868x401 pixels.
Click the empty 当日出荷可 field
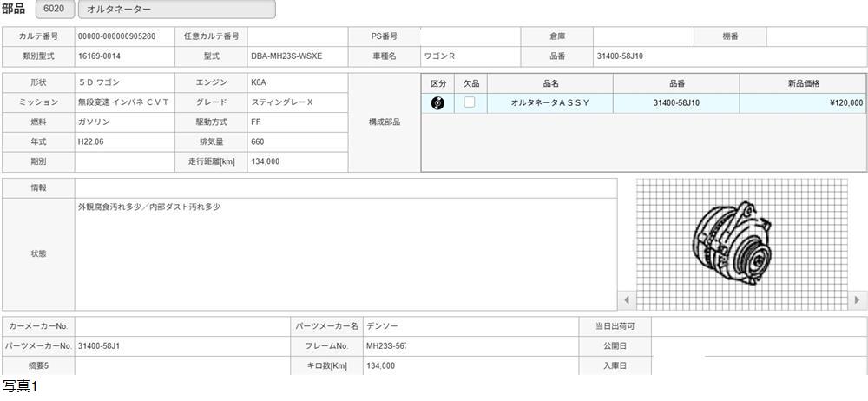758,326
